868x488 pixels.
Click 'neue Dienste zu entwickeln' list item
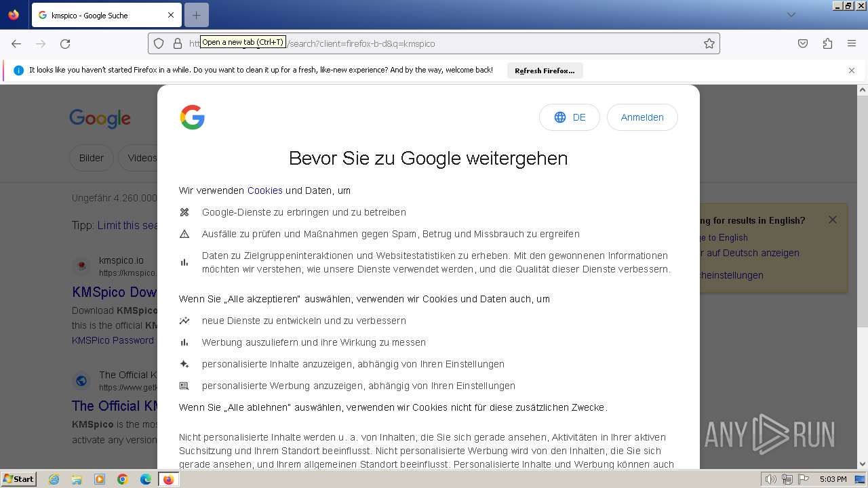tap(304, 321)
